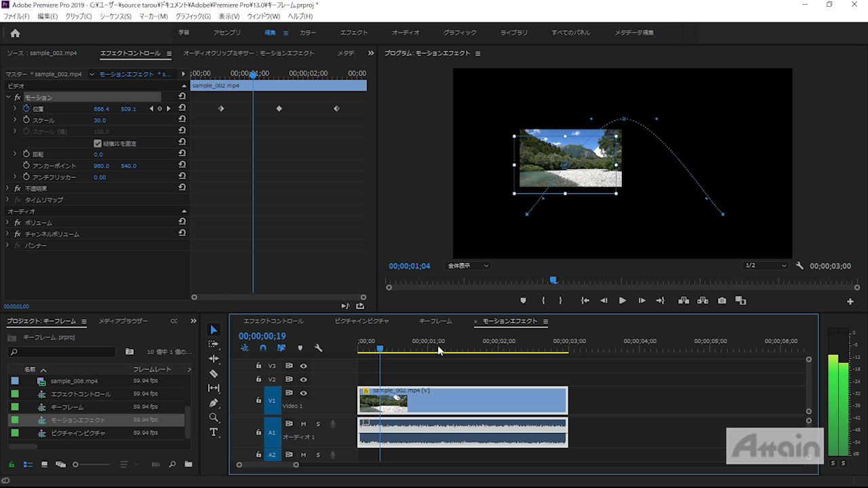Open the playback resolution 1/2 dropdown

tap(766, 266)
